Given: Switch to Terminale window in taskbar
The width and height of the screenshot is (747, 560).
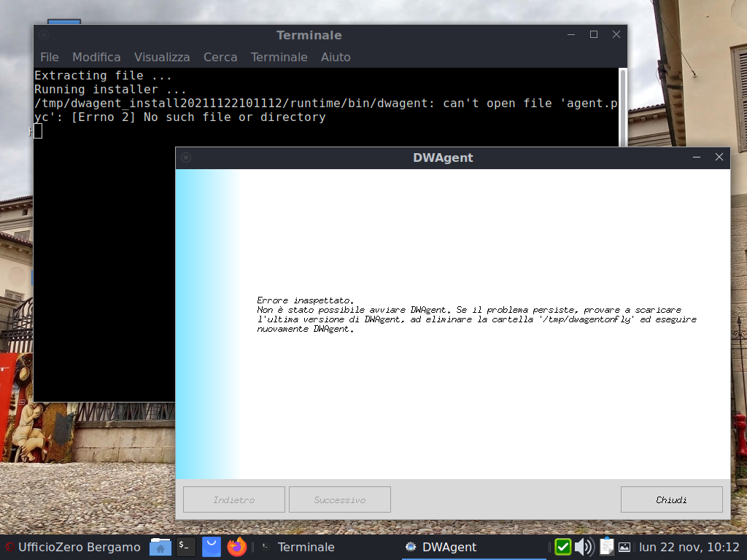Looking at the screenshot, I should coord(299,547).
